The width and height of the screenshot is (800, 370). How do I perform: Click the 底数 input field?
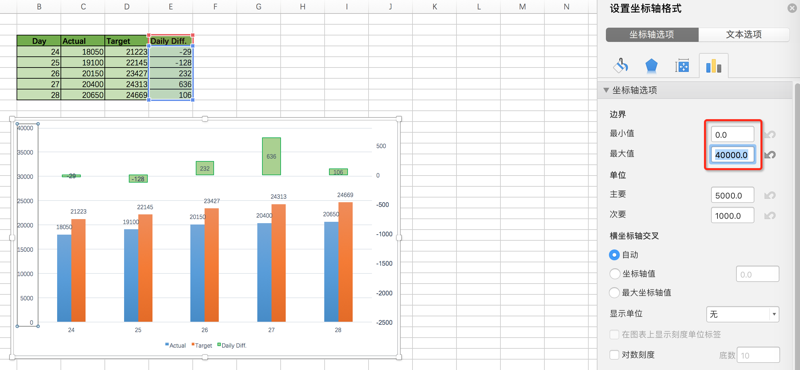(759, 355)
